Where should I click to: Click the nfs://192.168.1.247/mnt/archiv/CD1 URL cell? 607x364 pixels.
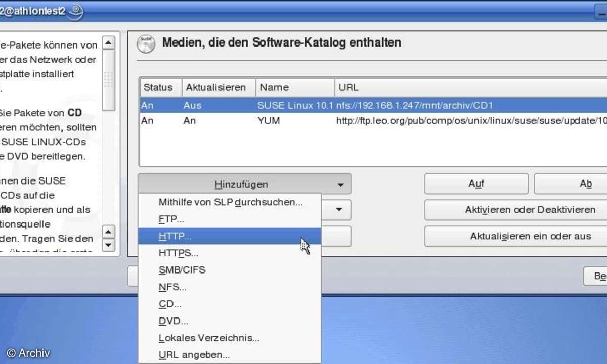[x=414, y=106]
